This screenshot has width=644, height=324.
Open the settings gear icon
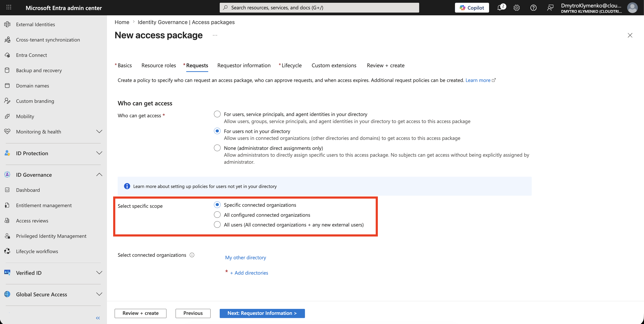[517, 8]
